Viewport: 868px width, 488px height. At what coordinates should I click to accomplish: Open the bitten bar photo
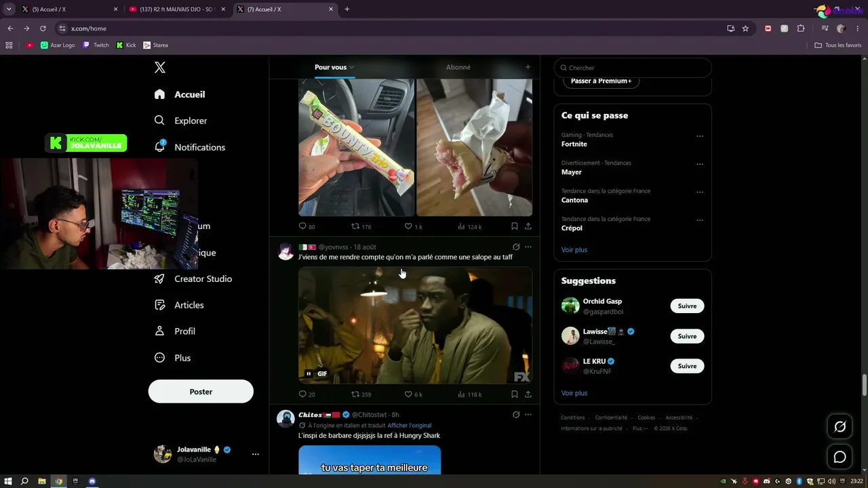[474, 148]
